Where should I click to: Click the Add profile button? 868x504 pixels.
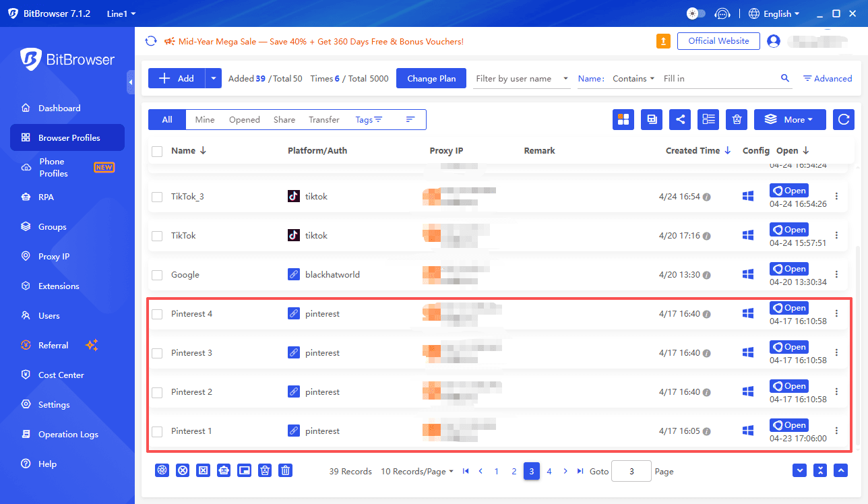(177, 78)
